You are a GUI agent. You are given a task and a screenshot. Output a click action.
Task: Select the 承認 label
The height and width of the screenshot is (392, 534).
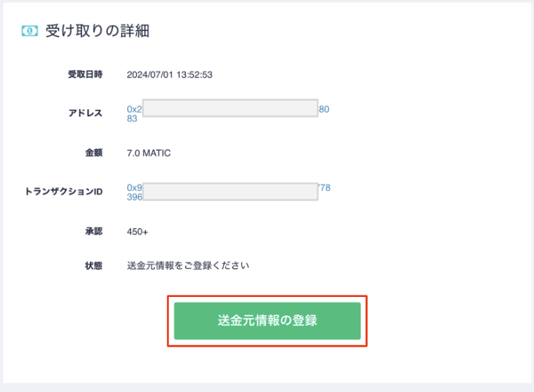point(94,231)
